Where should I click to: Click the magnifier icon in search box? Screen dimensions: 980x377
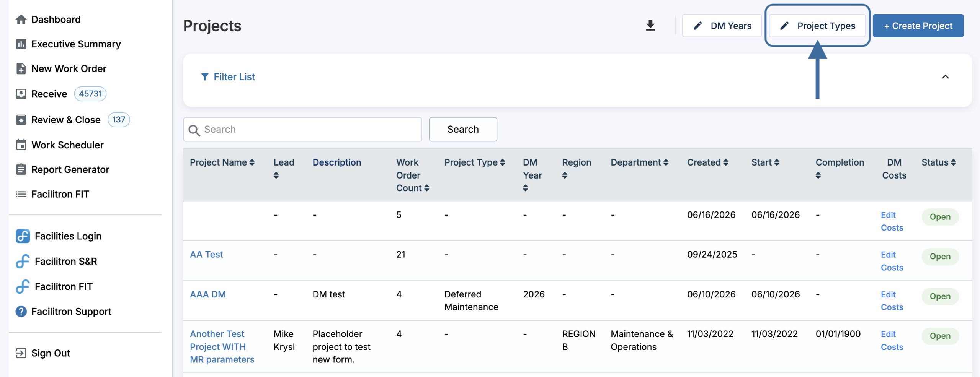(x=194, y=130)
